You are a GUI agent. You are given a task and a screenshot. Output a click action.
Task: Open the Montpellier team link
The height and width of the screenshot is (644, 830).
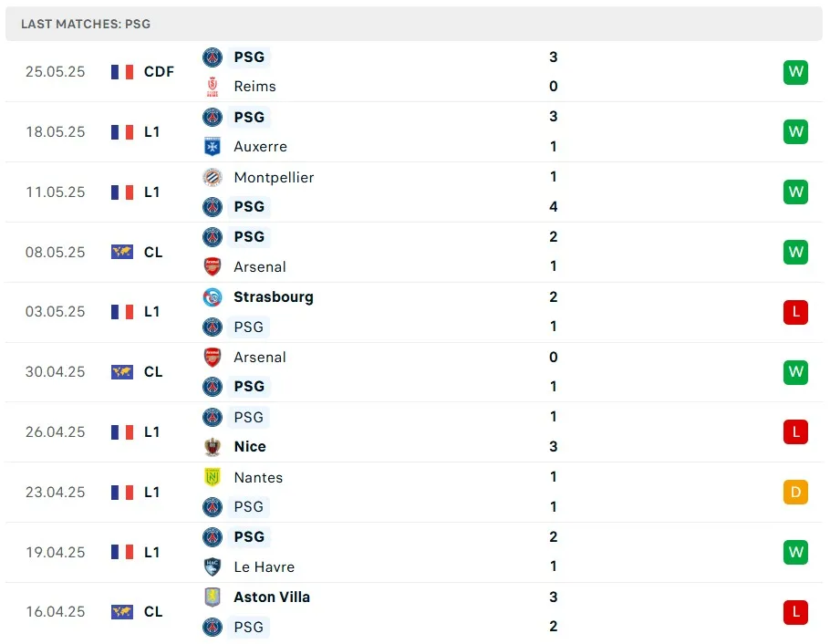coord(274,177)
